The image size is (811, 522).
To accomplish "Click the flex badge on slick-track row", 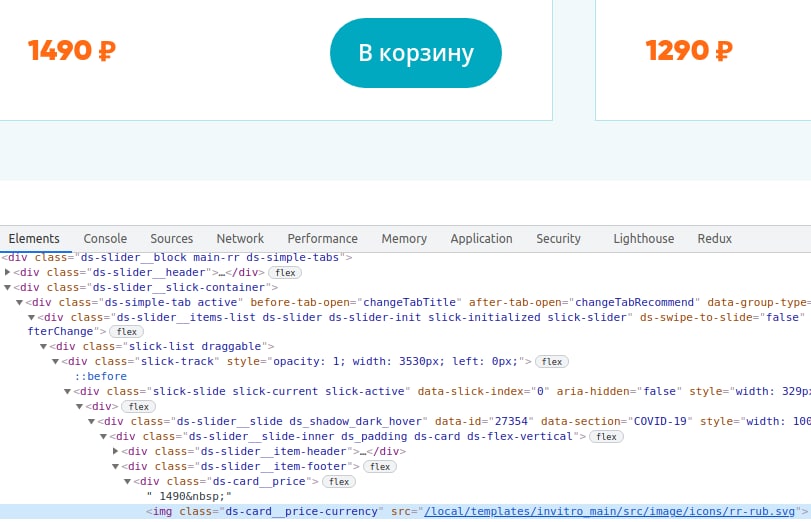I will click(552, 362).
